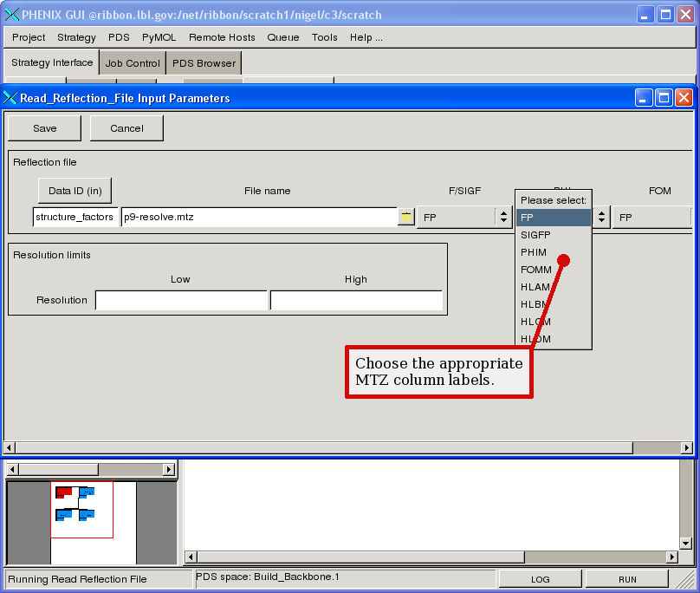
Task: Switch to the PDS Browser tab
Action: click(x=204, y=63)
